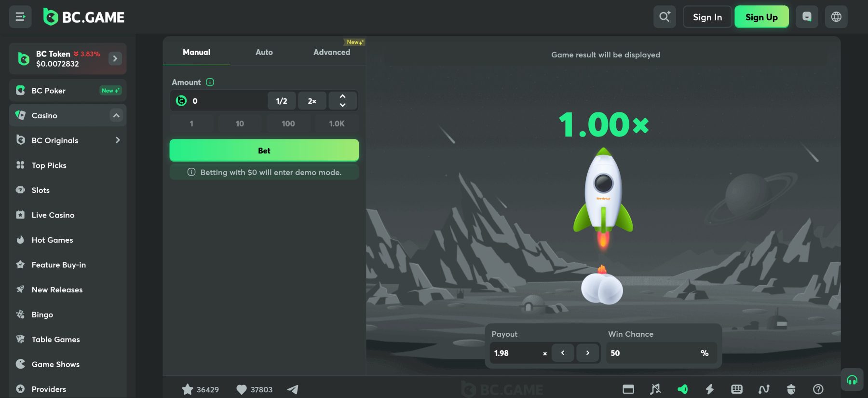The image size is (868, 398).
Task: Switch to the Auto tab
Action: 264,52
